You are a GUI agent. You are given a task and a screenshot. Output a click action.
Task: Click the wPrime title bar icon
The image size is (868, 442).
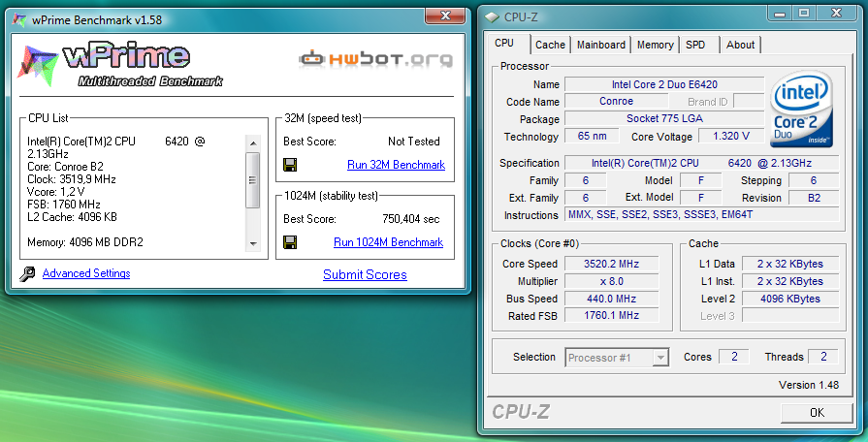pos(19,21)
